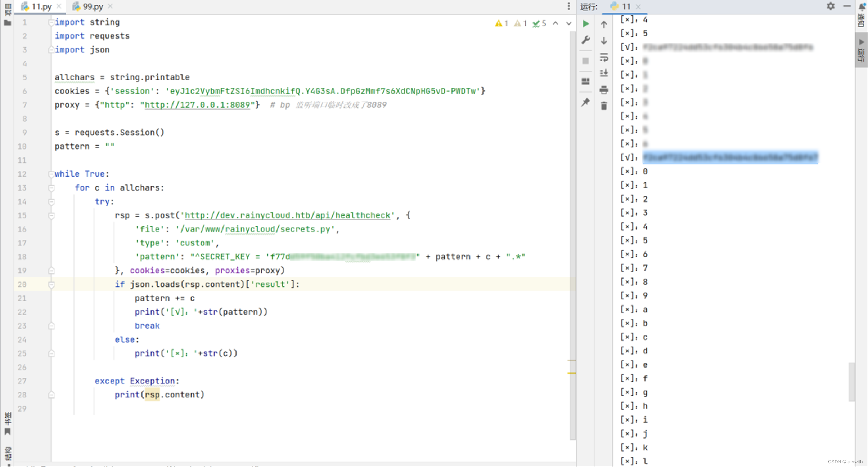Viewport: 868px width, 467px height.
Task: Click the green Run button in run panel
Action: [586, 24]
